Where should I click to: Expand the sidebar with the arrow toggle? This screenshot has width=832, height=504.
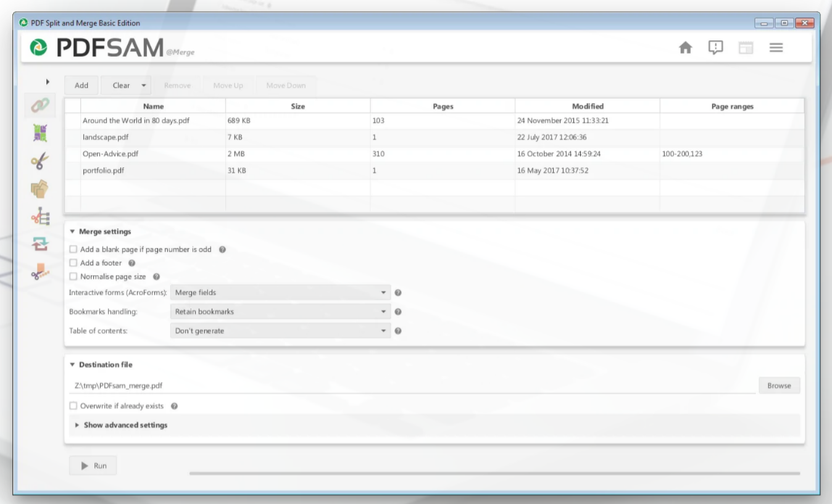[x=48, y=82]
